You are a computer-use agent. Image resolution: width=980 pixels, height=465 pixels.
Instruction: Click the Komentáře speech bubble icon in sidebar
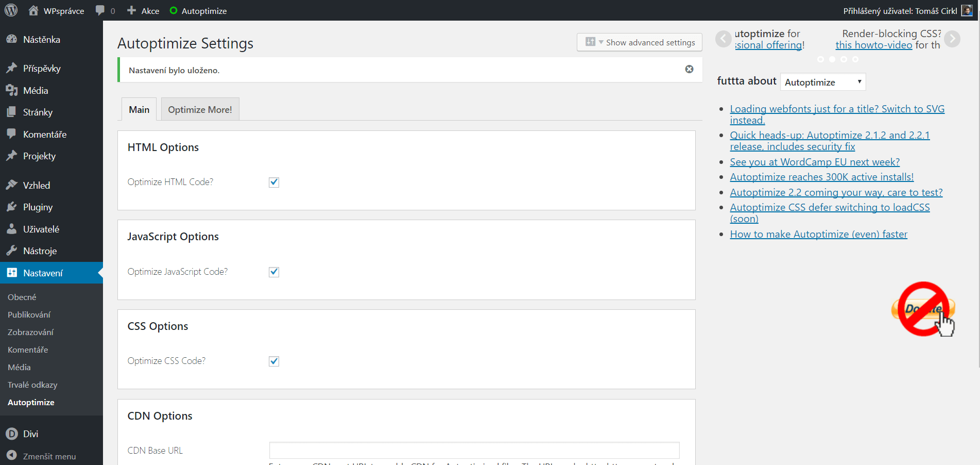pos(11,134)
